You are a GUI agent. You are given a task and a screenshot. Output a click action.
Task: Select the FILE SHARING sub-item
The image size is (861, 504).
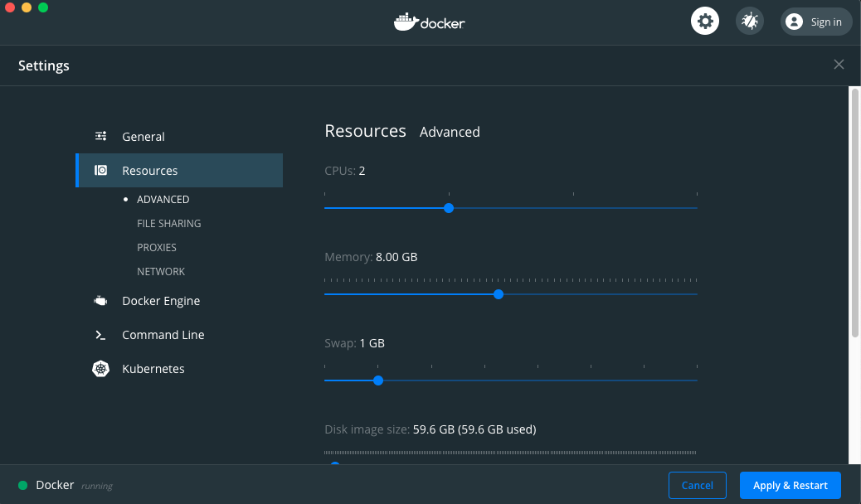click(168, 224)
